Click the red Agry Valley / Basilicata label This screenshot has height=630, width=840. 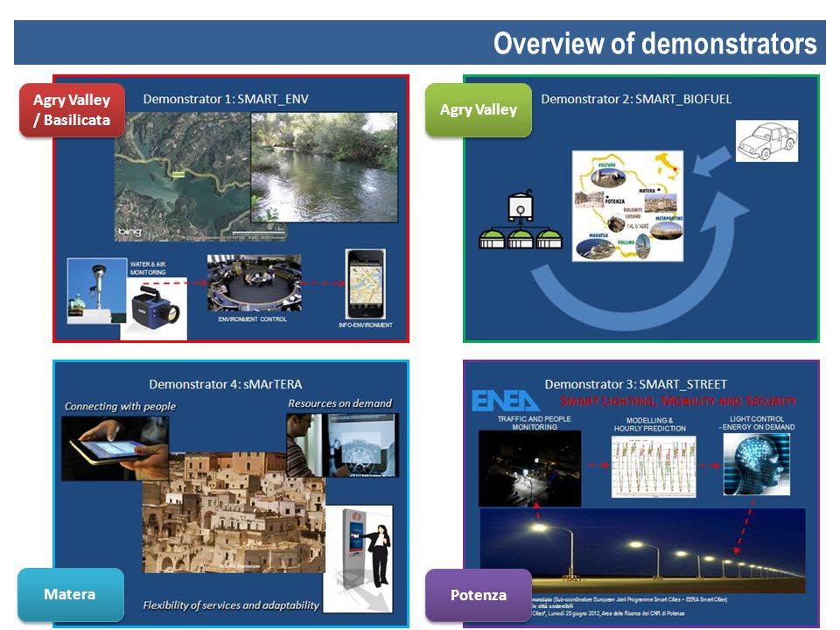(72, 110)
